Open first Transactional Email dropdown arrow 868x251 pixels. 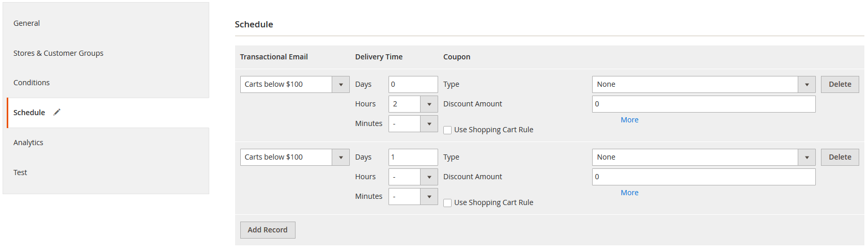tap(340, 85)
